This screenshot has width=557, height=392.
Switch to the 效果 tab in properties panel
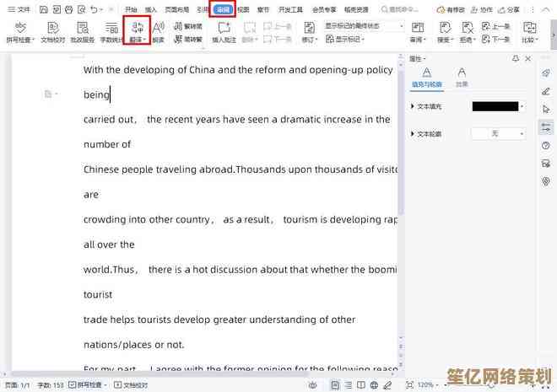click(462, 77)
